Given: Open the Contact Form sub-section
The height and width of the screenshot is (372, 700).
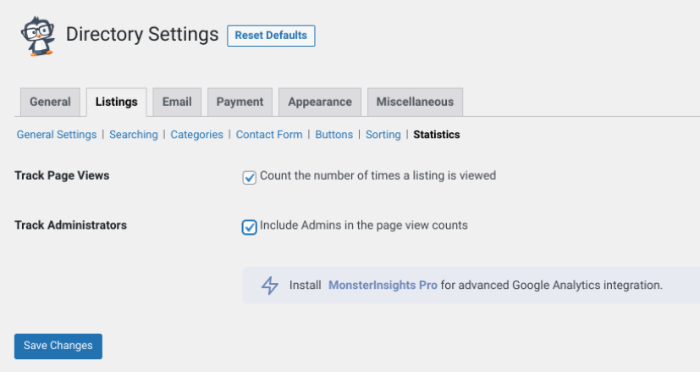Looking at the screenshot, I should coord(269,134).
